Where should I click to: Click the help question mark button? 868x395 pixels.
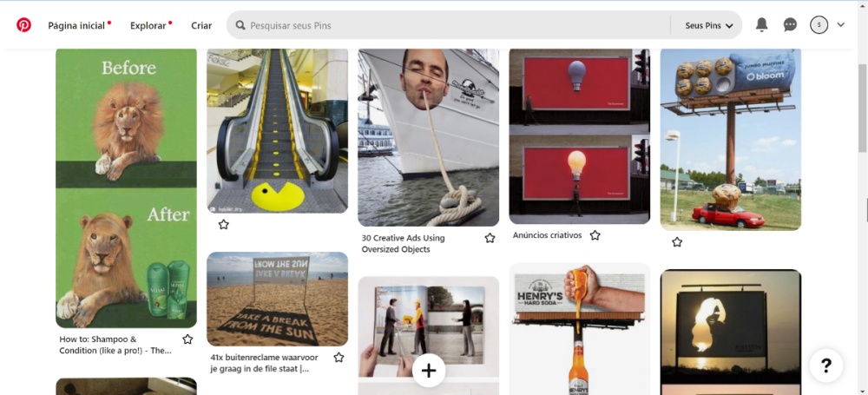[x=825, y=365]
